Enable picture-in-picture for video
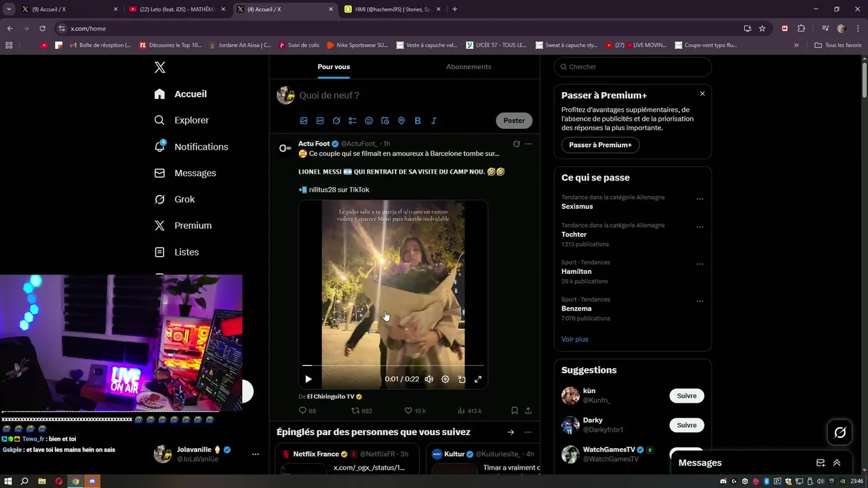868x488 pixels. click(462, 380)
